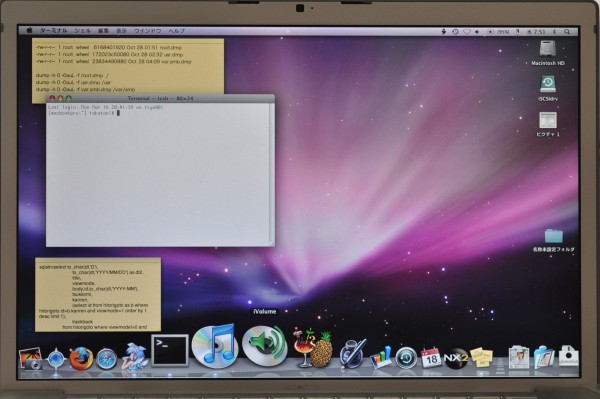Open the 編集 menu

103,31
